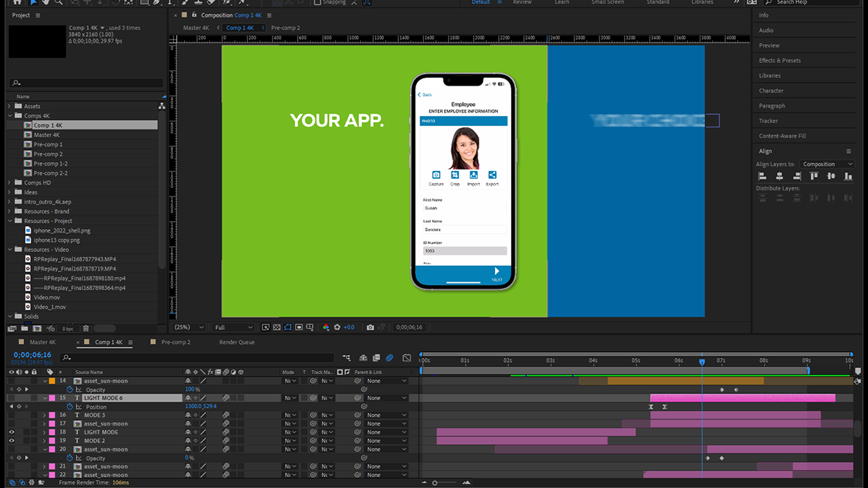Switch to the Render Queue tab
Viewport: 868px width, 488px height.
coord(237,342)
